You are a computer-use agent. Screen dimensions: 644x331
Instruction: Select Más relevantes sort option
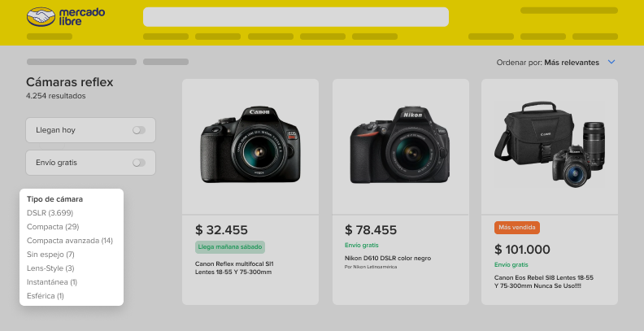[572, 63]
